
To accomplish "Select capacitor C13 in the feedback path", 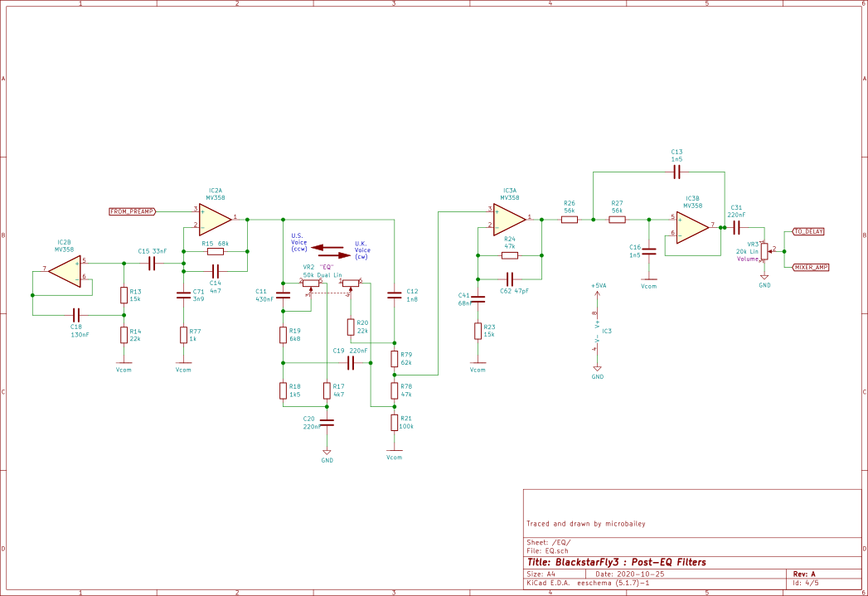I will pos(676,172).
